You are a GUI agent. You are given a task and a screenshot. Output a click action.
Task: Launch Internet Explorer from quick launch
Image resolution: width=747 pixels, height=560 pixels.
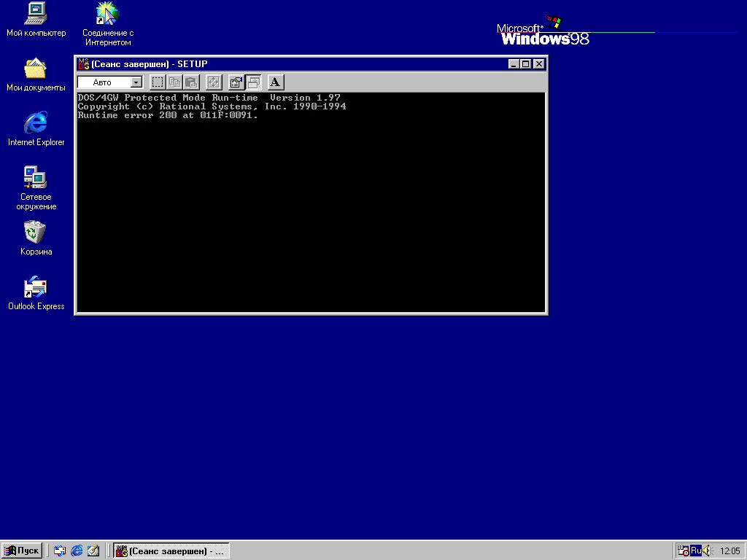tap(77, 551)
